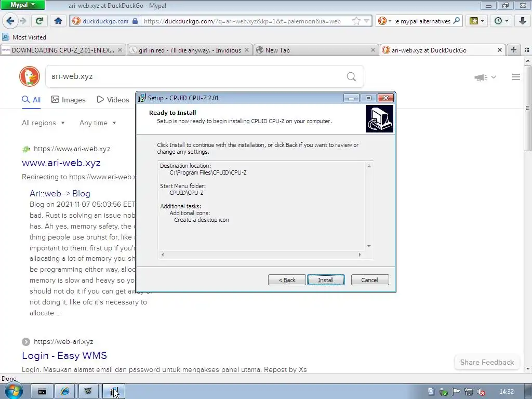Open the downloads arrow button
This screenshot has width=532, height=399.
click(x=523, y=21)
